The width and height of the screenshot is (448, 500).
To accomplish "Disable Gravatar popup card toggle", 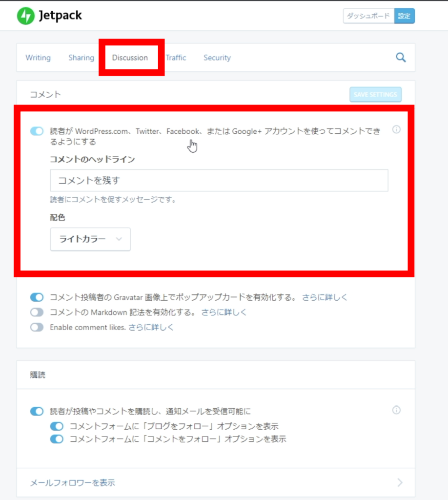I will pyautogui.click(x=37, y=297).
